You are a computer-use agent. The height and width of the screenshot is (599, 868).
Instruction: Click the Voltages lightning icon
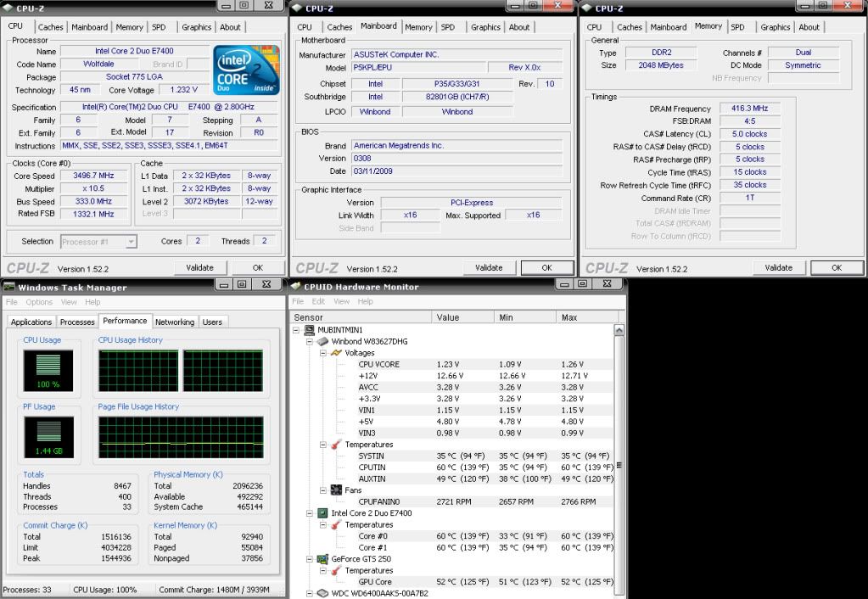pos(336,353)
